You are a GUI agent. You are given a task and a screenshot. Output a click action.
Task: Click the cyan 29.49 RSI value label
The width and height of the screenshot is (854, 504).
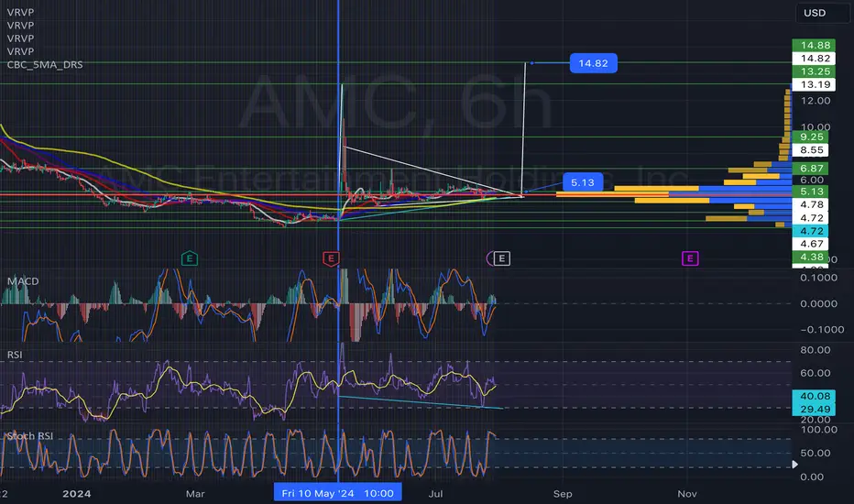(815, 410)
